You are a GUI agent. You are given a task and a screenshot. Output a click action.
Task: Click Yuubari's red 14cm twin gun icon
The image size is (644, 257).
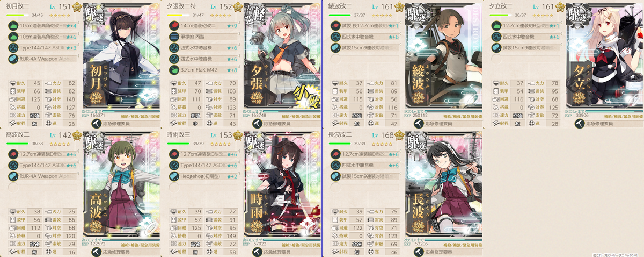[175, 25]
